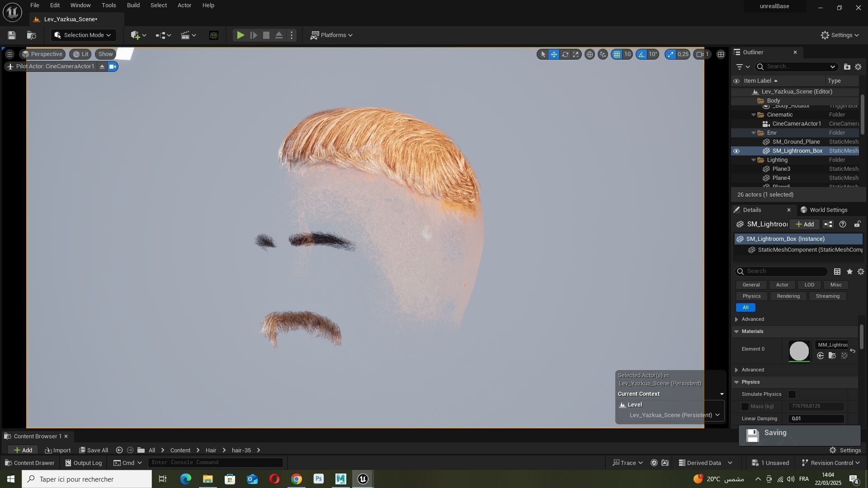Image resolution: width=868 pixels, height=488 pixels.
Task: Browse to the material in Content Browser
Action: pyautogui.click(x=832, y=356)
